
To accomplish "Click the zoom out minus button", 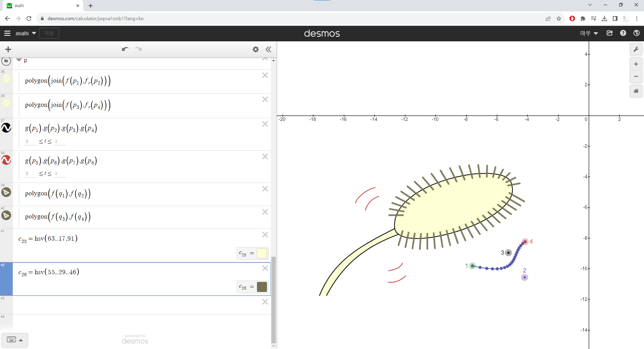I will tap(636, 77).
